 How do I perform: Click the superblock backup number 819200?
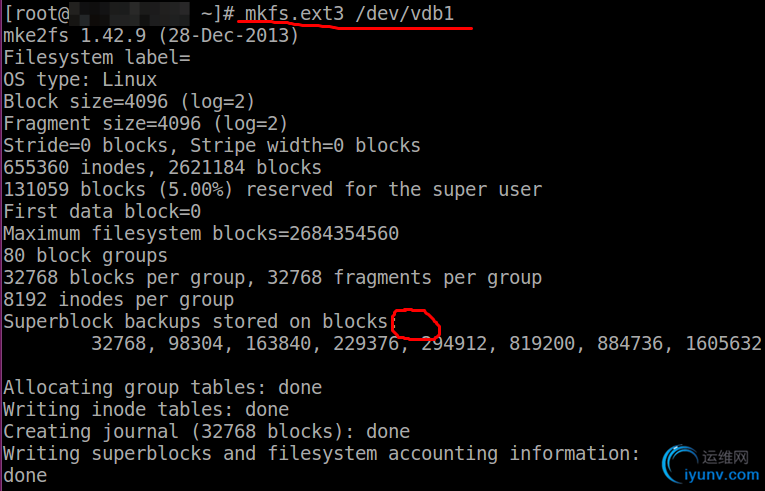(x=542, y=343)
